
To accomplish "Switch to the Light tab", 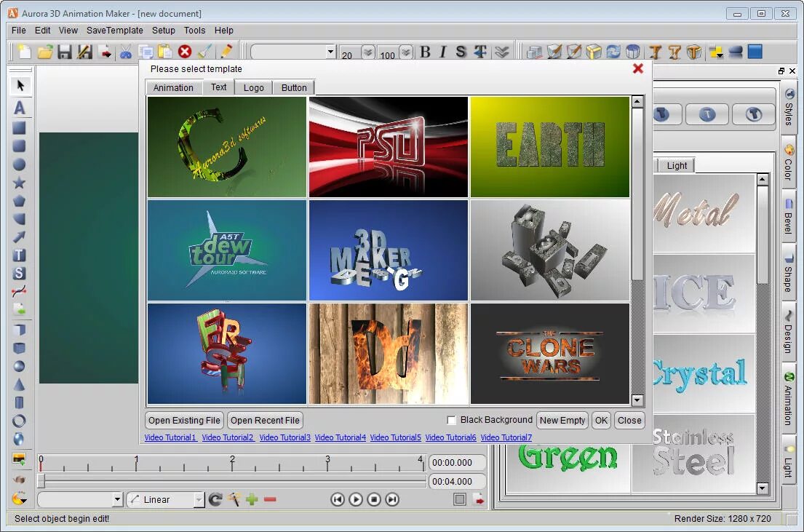I will (x=676, y=165).
